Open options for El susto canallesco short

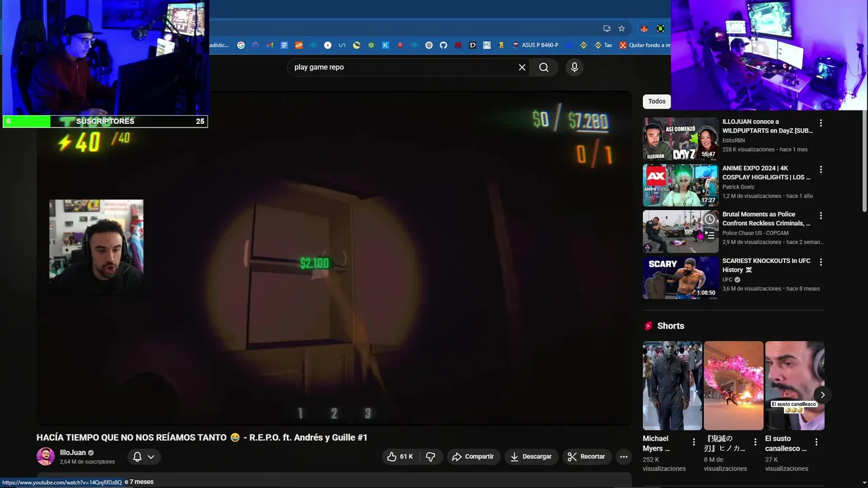pyautogui.click(x=816, y=442)
